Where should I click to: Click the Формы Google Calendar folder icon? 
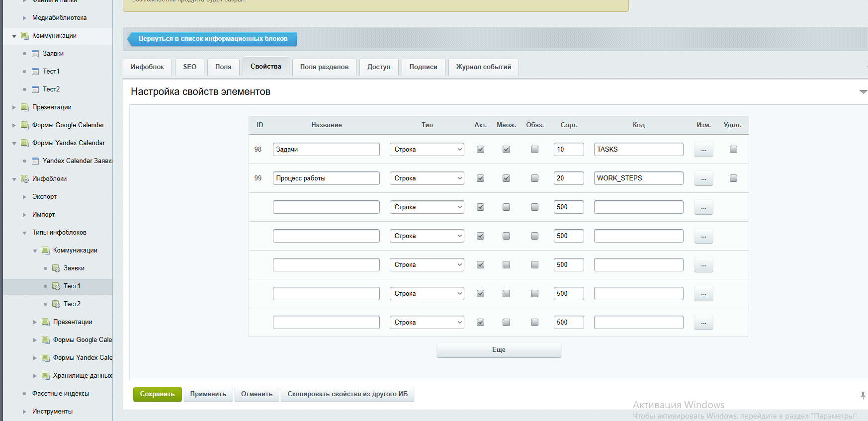(25, 125)
